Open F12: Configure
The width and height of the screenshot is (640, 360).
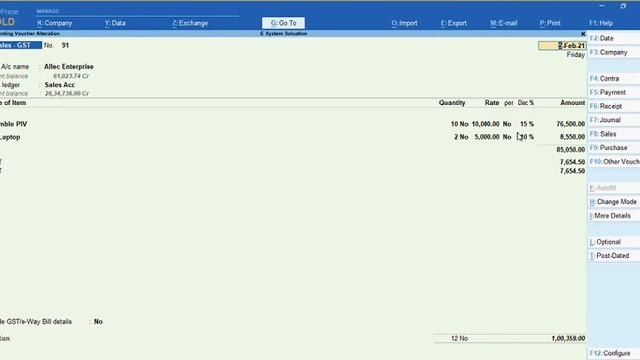[613, 353]
